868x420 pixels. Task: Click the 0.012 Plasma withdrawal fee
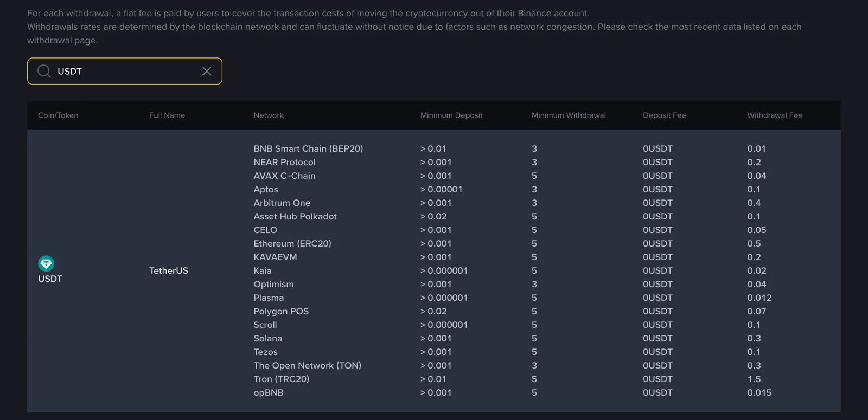click(x=759, y=298)
